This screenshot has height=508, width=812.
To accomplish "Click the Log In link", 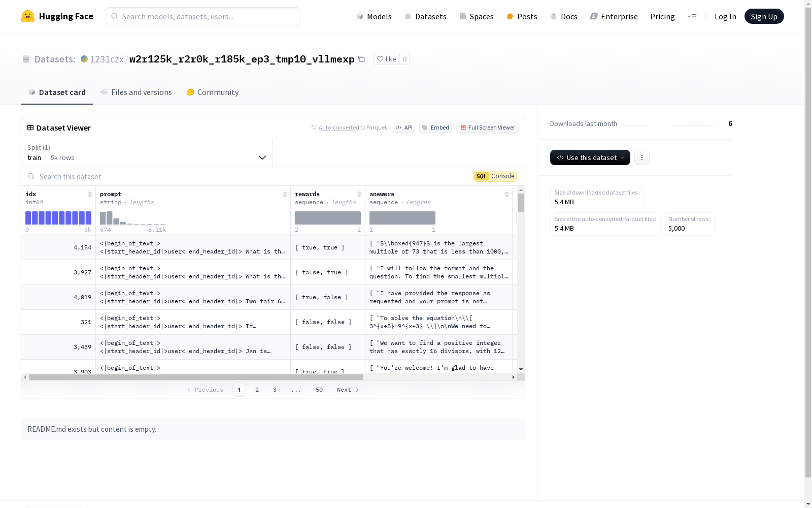I will pyautogui.click(x=725, y=16).
